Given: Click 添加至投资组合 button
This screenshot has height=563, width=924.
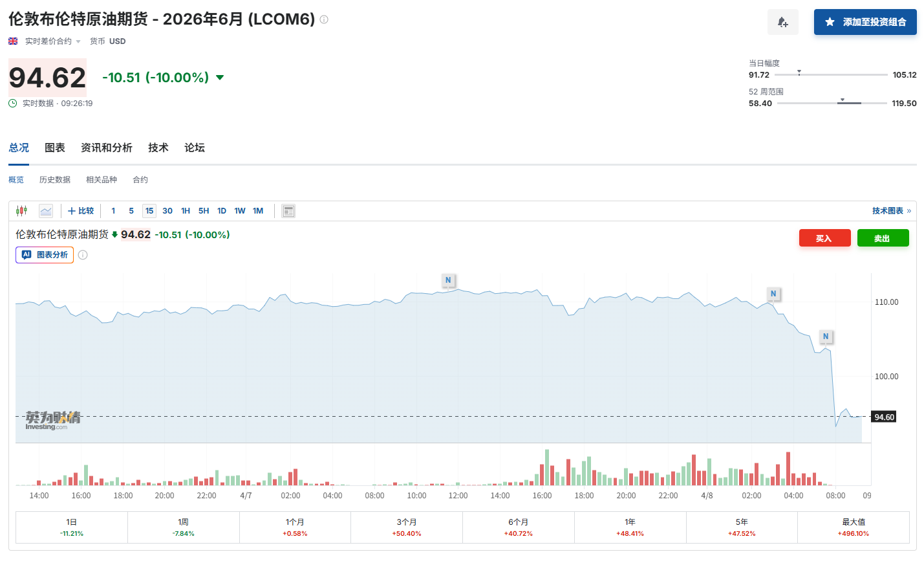Looking at the screenshot, I should pyautogui.click(x=865, y=21).
